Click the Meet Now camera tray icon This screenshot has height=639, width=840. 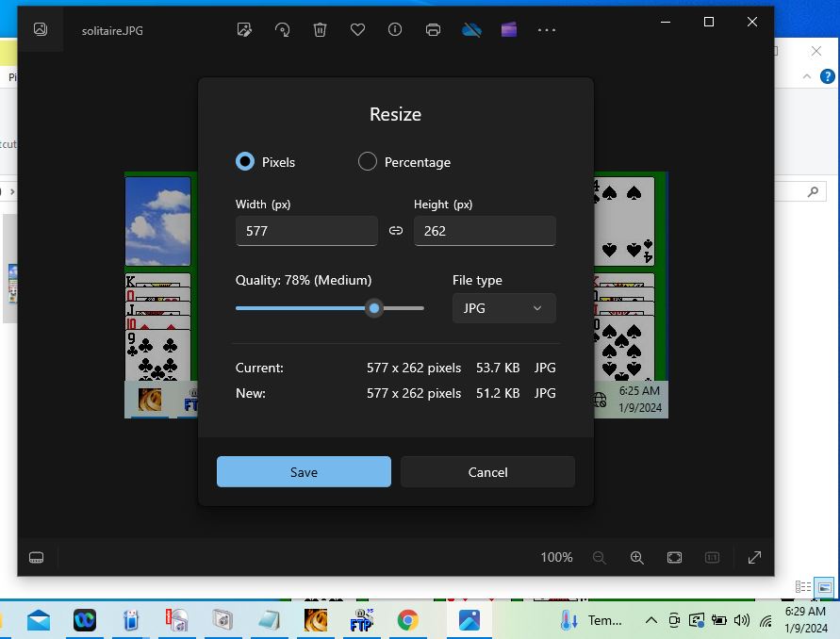tap(674, 620)
